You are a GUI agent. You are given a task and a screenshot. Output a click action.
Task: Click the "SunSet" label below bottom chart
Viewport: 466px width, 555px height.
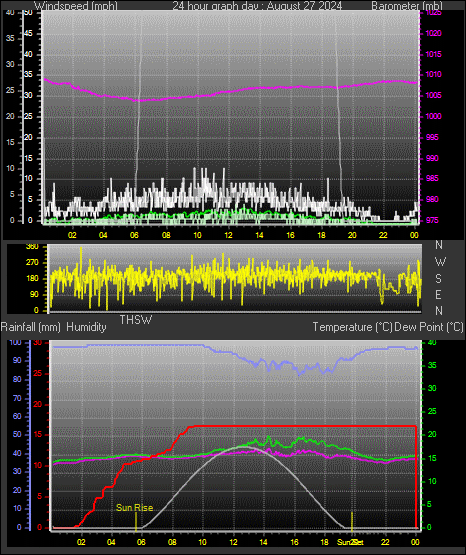tap(350, 542)
